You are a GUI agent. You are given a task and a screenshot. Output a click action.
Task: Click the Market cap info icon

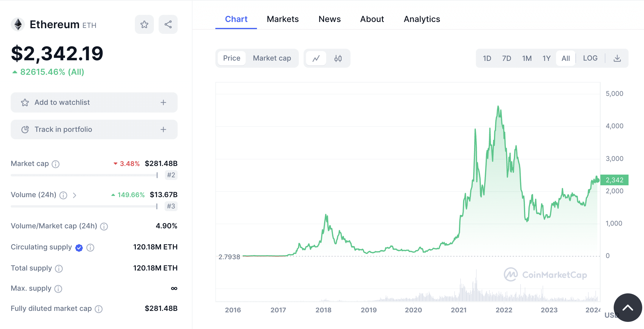point(56,164)
